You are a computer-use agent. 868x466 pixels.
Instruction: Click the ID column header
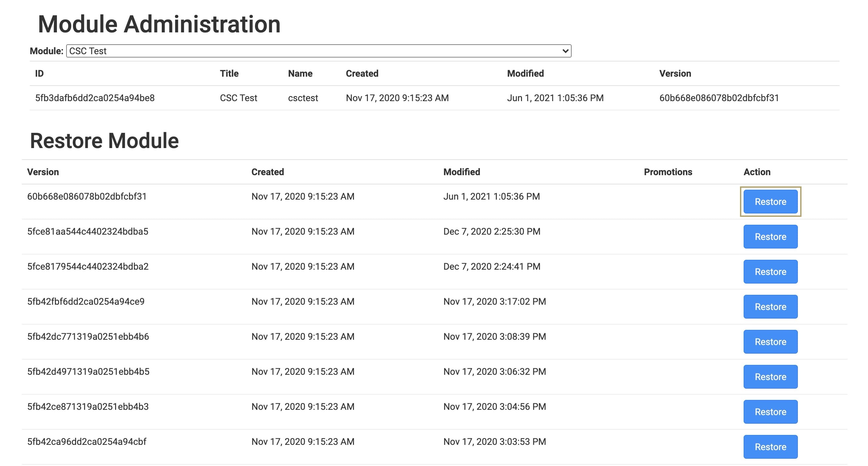click(39, 73)
